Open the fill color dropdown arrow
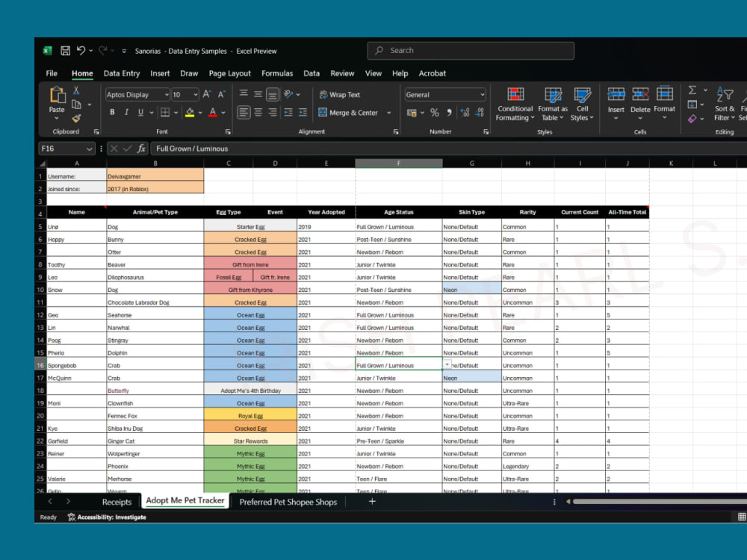The width and height of the screenshot is (747, 560). [x=200, y=113]
